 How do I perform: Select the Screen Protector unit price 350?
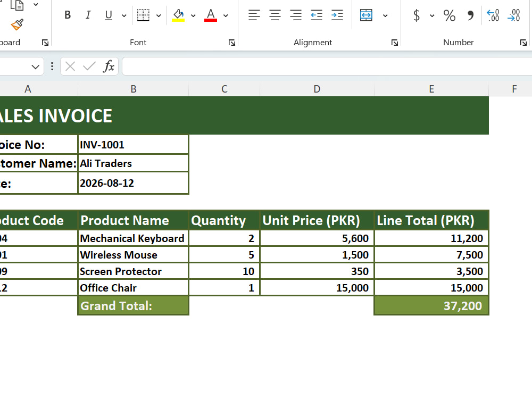click(317, 271)
